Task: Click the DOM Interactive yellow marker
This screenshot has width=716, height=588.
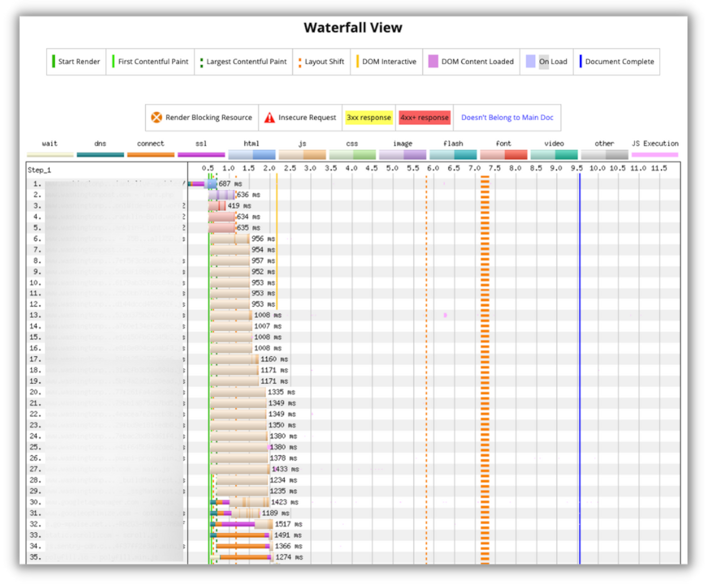Action: point(358,61)
